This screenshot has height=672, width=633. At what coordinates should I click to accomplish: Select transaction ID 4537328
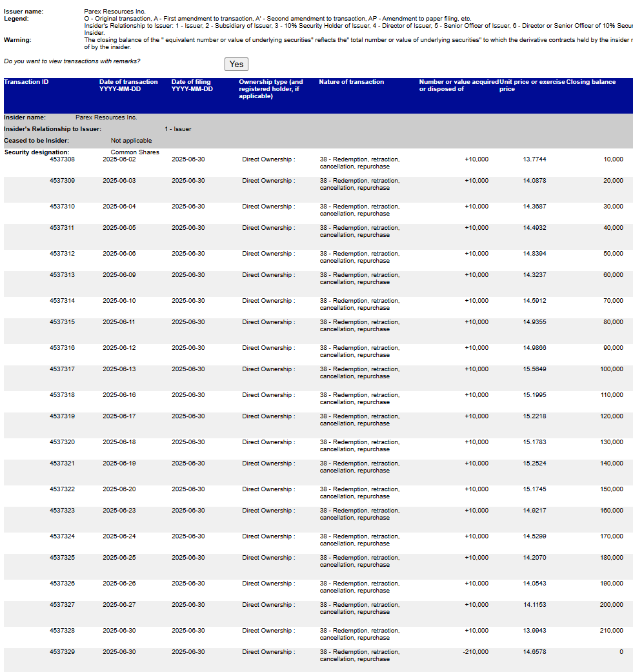[x=62, y=631]
